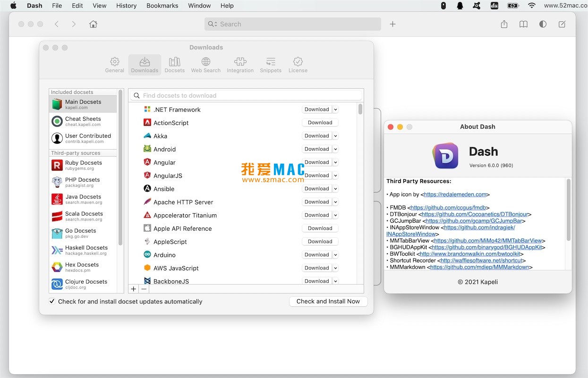Screen dimensions: 588x378
Task: Switch to the Docsets preferences tab
Action: tap(174, 65)
